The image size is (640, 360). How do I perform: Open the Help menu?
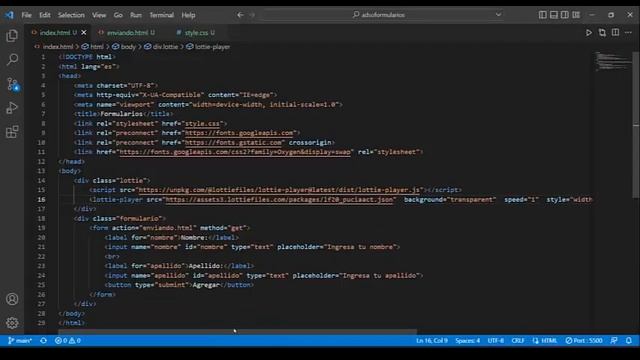coord(188,15)
